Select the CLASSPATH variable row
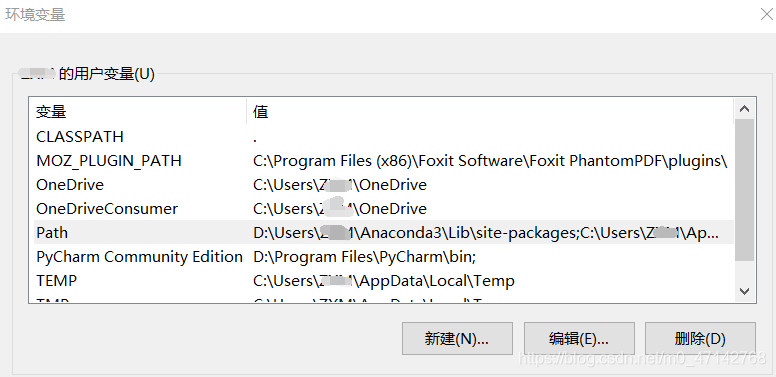The image size is (776, 377). [x=382, y=137]
